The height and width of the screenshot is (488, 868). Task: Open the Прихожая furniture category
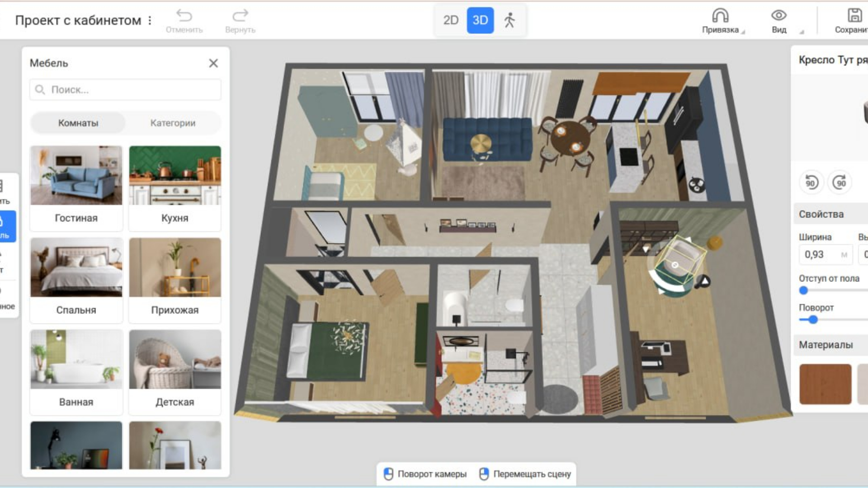[175, 280]
